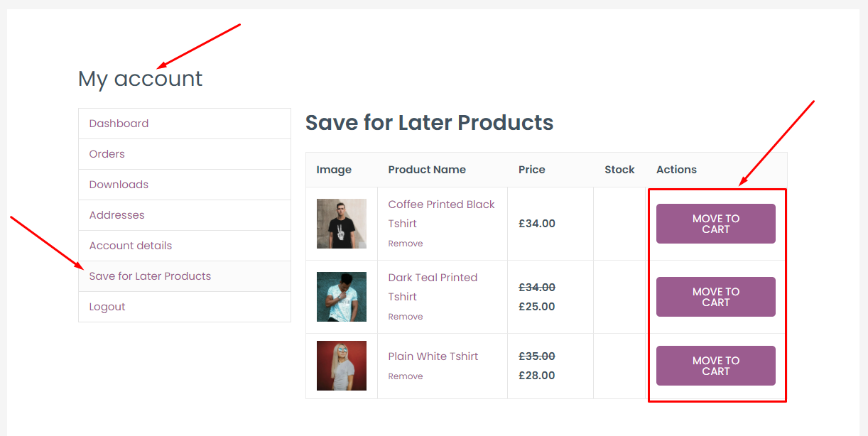This screenshot has height=436, width=868.
Task: Open the Orders section
Action: pyautogui.click(x=107, y=153)
